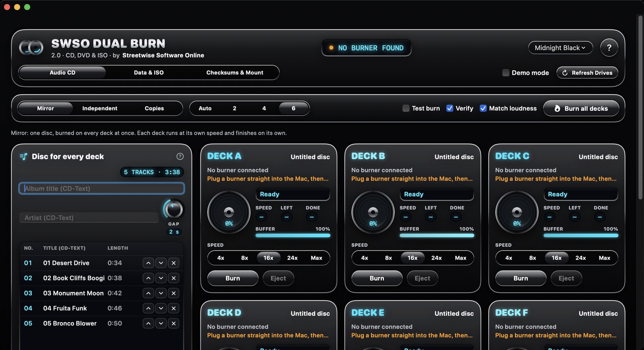Screen dimensions: 644x350
Task: Set deck count to 4
Action: coord(264,108)
